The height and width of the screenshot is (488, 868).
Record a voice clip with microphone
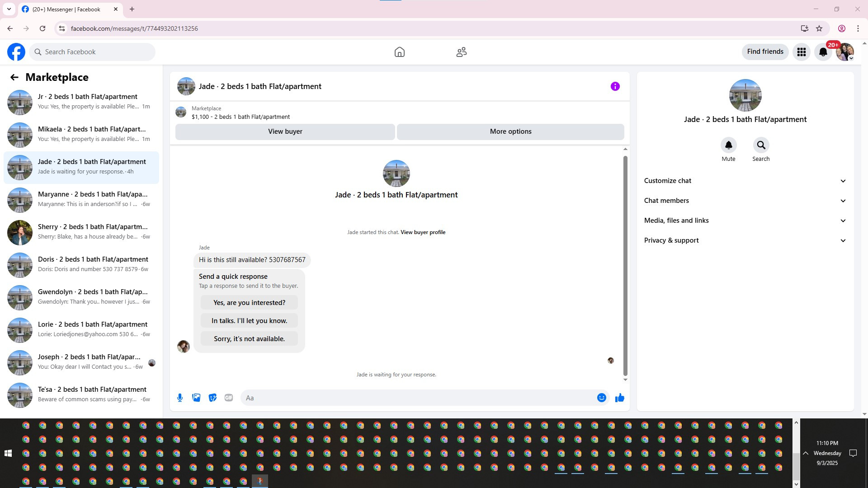[180, 398]
